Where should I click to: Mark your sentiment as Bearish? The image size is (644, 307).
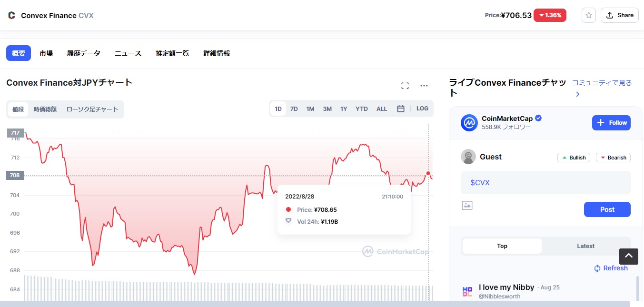[x=613, y=157]
